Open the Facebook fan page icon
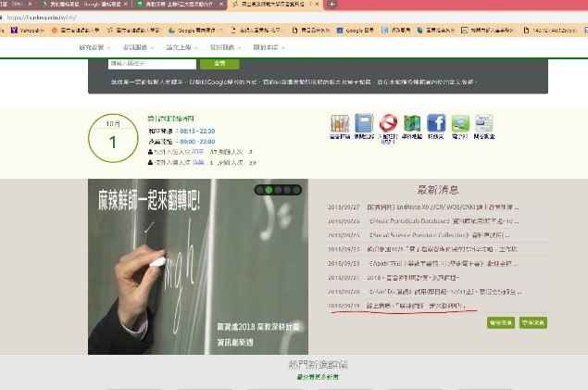Viewport: 588px width, 390px height. click(436, 123)
